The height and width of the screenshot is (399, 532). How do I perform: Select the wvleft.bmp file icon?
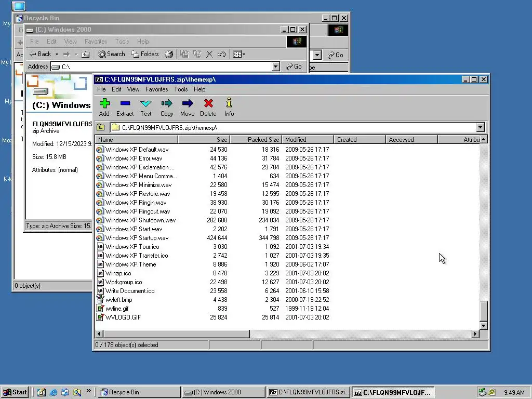tap(100, 300)
